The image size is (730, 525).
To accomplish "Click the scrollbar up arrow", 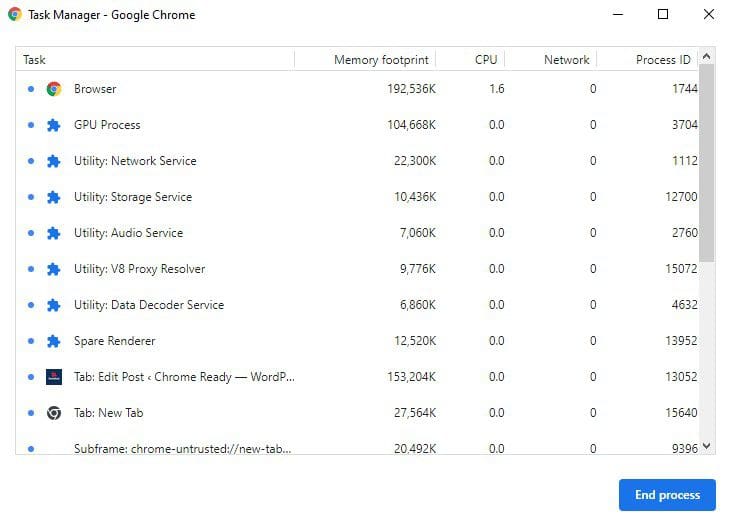I will tap(706, 56).
